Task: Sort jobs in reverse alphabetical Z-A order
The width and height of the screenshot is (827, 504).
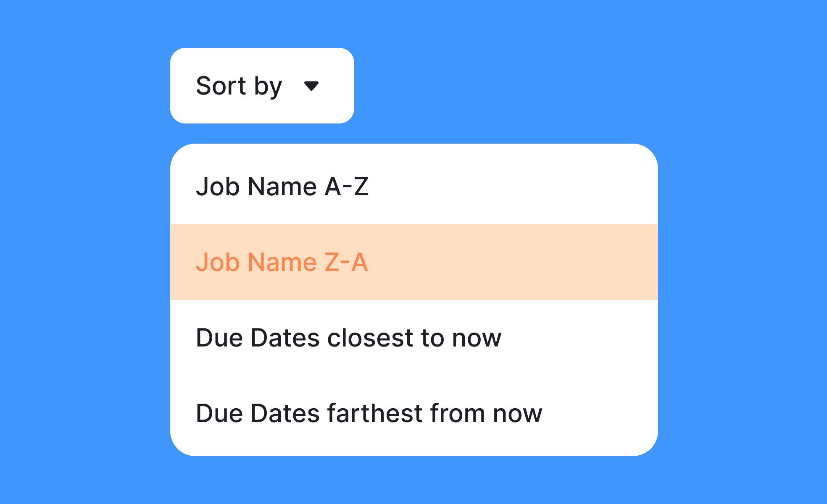Action: click(x=414, y=262)
